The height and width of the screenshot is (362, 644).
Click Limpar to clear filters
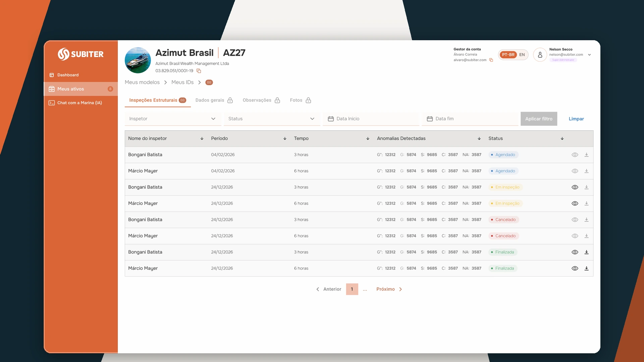[576, 119]
